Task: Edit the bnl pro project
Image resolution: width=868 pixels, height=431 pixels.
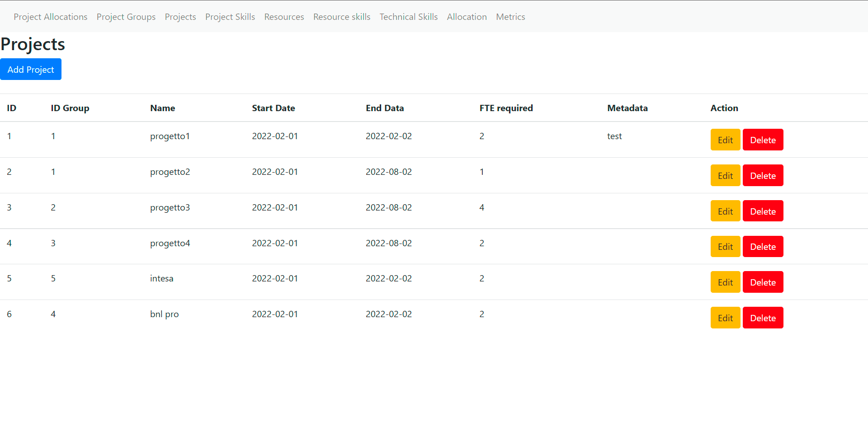Action: [725, 318]
